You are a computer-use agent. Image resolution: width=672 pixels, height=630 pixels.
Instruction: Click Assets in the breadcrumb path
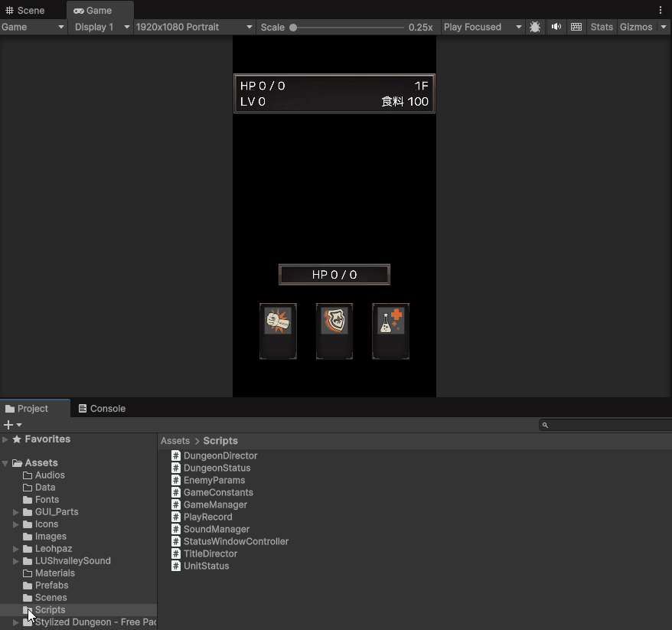(x=175, y=441)
